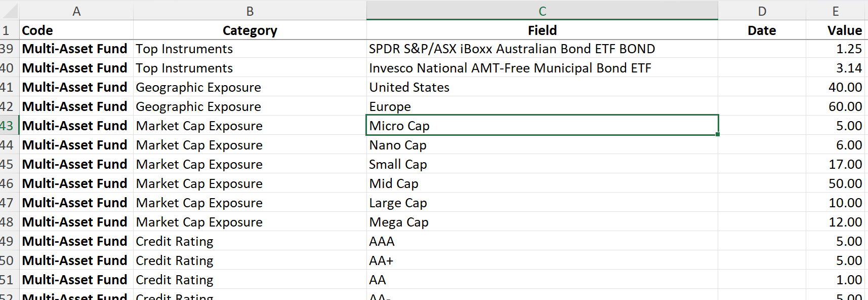
Task: Select 'Top Instruments' cell in row 39
Action: 250,49
